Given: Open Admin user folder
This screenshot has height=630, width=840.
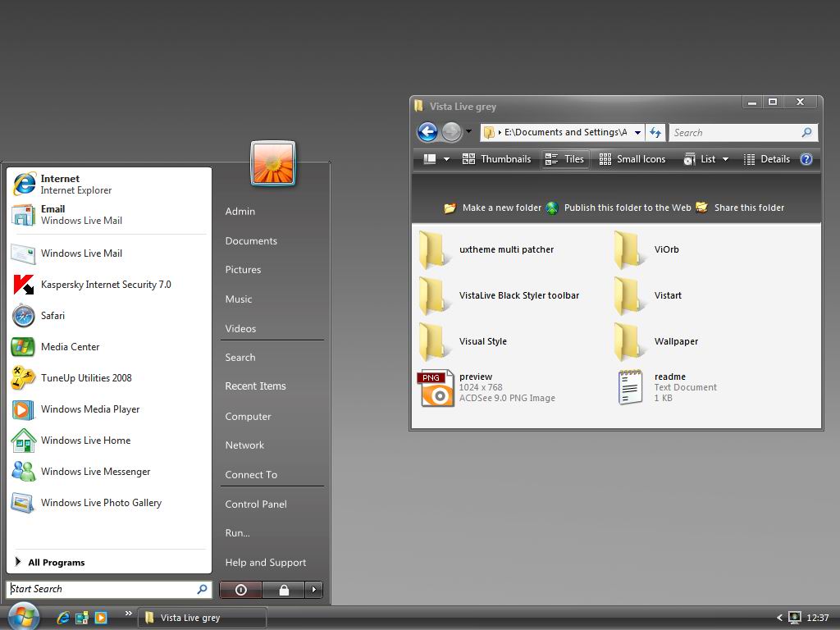Looking at the screenshot, I should [x=240, y=212].
